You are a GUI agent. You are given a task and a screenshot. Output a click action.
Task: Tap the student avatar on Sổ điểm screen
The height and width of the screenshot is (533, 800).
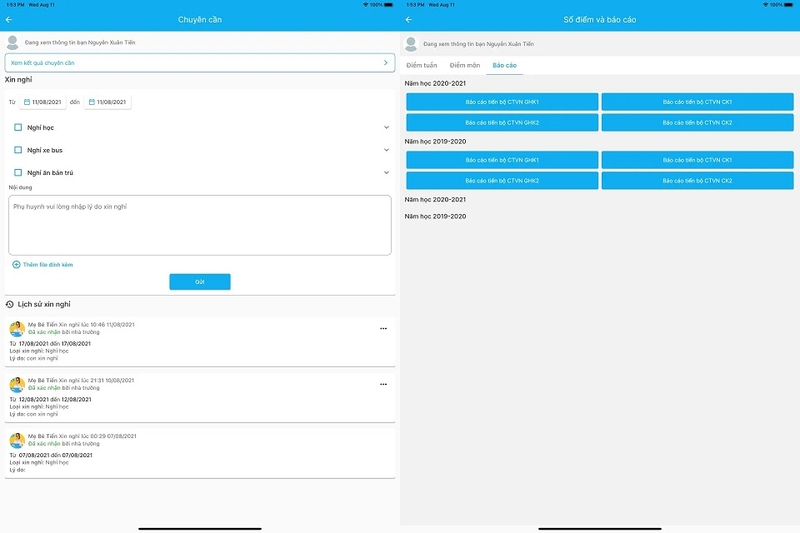pos(411,44)
